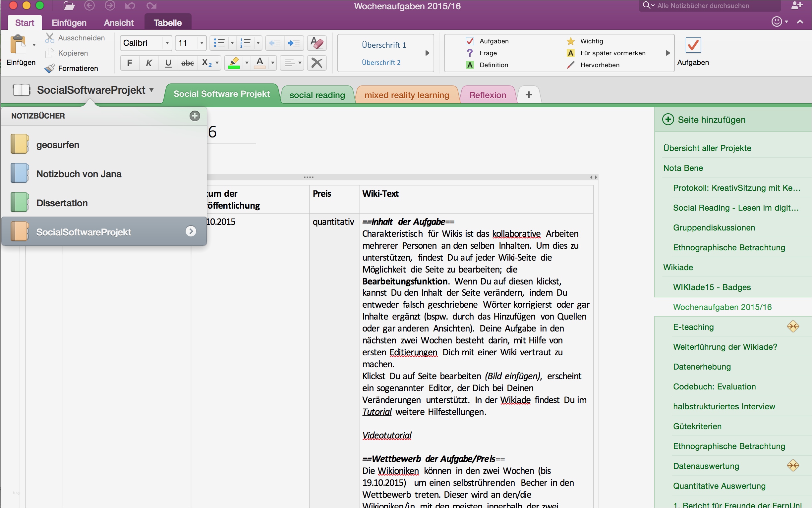Toggle bold formatting (F)

130,63
